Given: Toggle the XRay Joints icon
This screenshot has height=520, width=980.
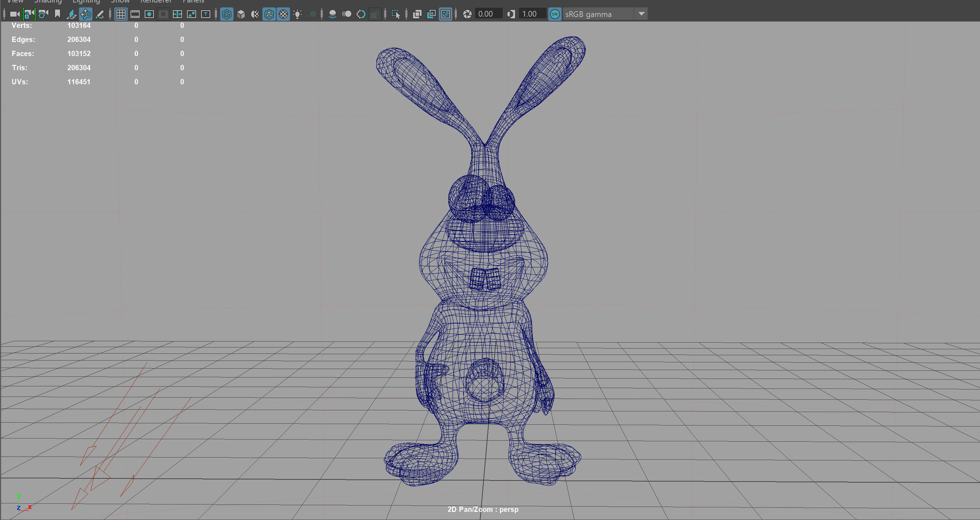Looking at the screenshot, I should [446, 14].
